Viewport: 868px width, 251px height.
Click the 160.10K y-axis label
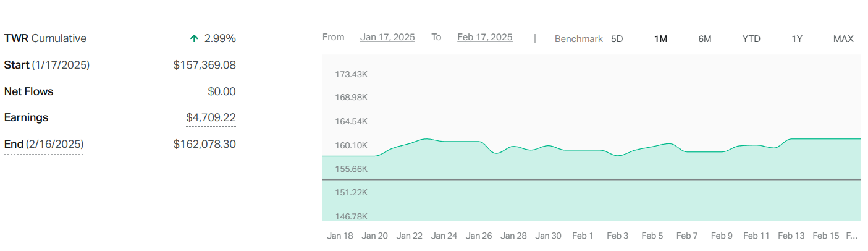pyautogui.click(x=351, y=145)
